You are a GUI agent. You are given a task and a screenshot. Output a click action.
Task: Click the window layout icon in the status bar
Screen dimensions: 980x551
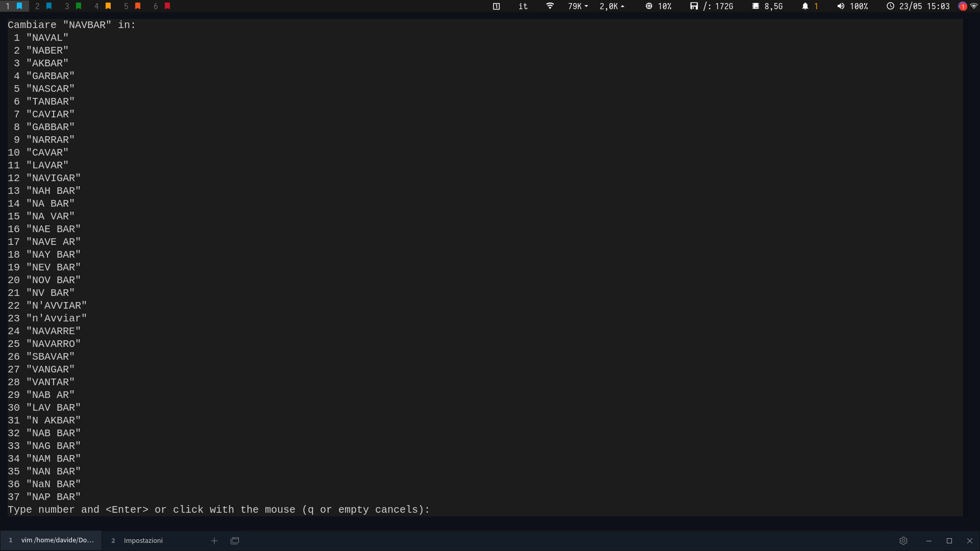496,6
